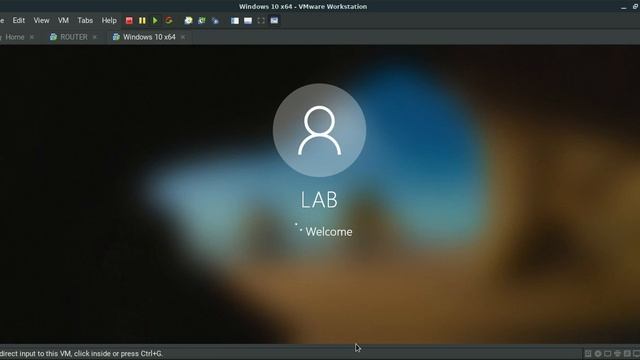Click the direct input hint in status bar
640x360 pixels.
81,353
